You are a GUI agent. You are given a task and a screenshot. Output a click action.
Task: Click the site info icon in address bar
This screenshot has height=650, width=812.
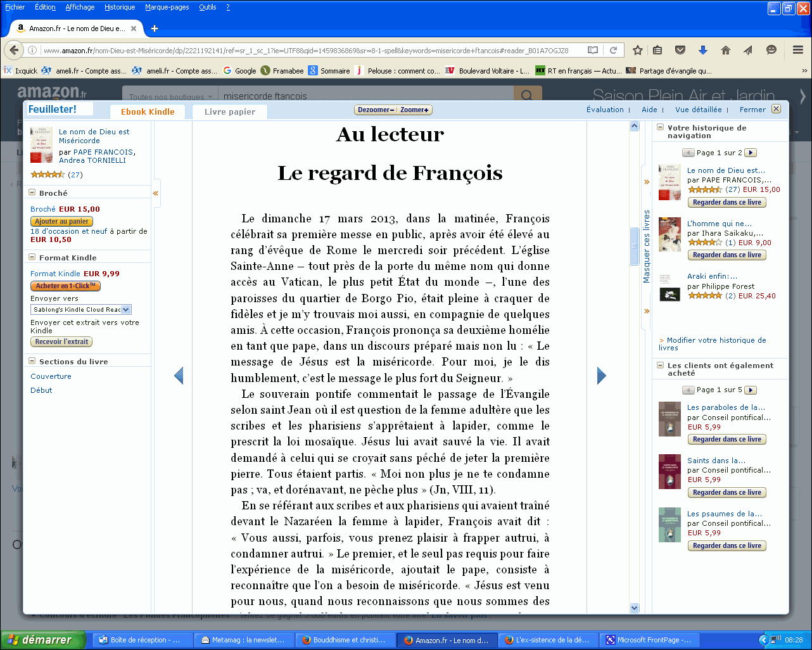32,50
